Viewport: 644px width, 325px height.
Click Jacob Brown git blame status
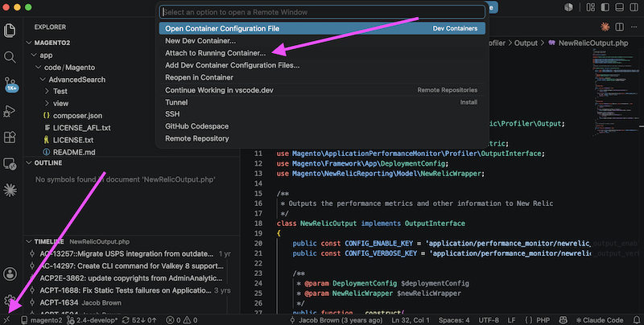(336, 319)
